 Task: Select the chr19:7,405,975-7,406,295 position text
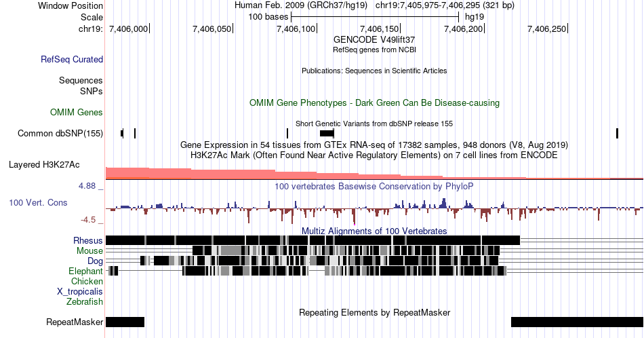[445, 5]
